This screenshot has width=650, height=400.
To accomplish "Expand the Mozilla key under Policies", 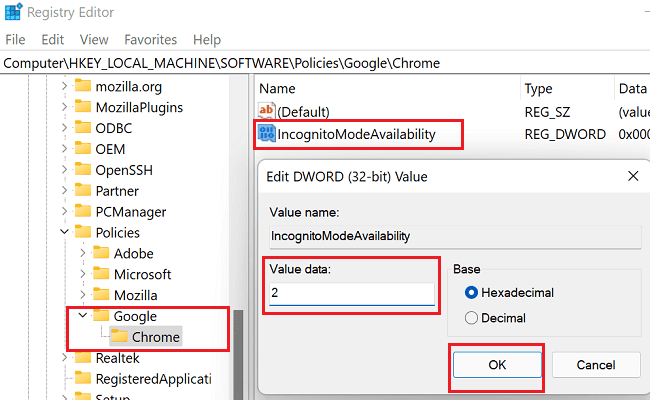I will (x=82, y=295).
